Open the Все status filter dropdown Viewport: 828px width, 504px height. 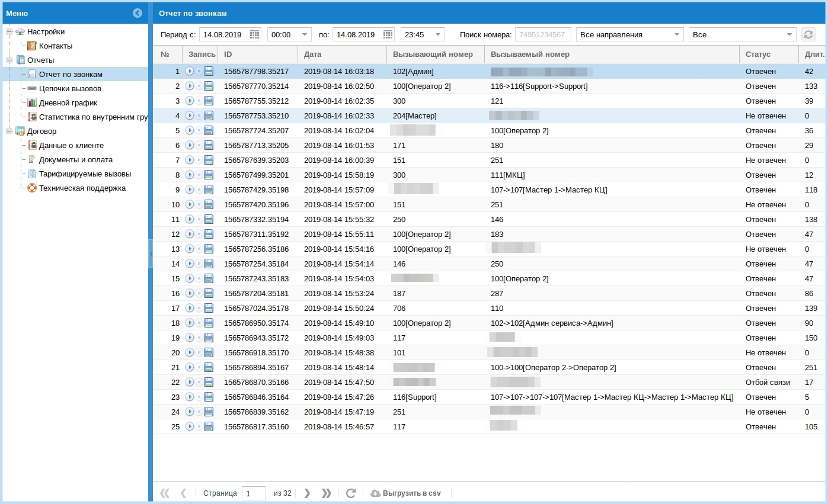789,34
